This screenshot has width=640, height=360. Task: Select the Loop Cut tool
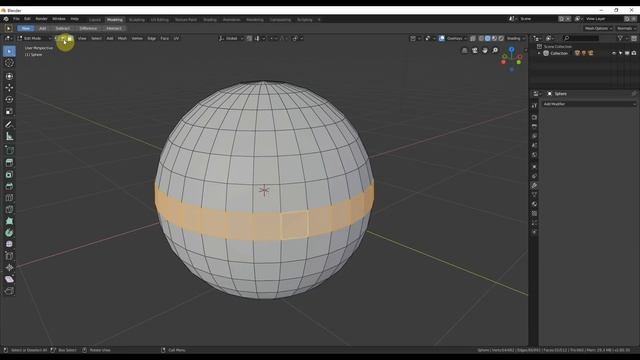pos(9,198)
